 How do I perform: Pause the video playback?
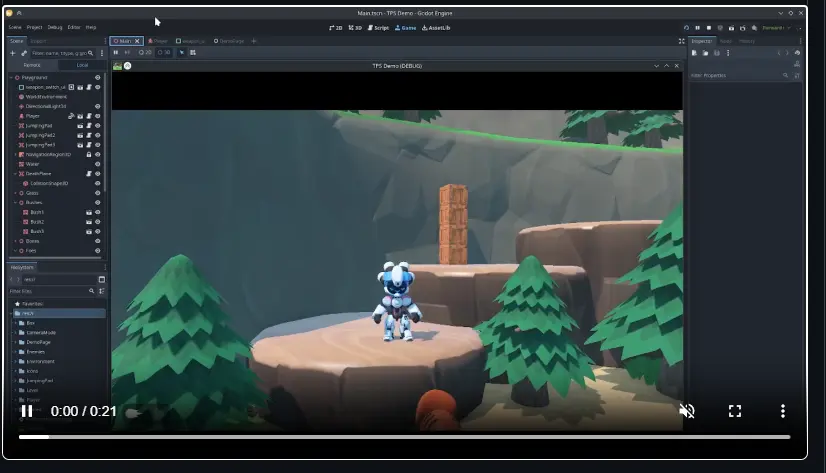(x=27, y=411)
